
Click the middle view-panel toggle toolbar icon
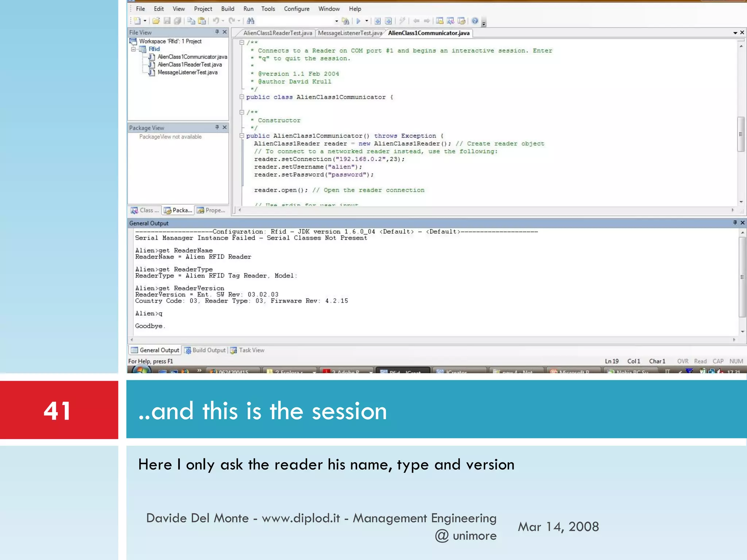click(x=450, y=21)
